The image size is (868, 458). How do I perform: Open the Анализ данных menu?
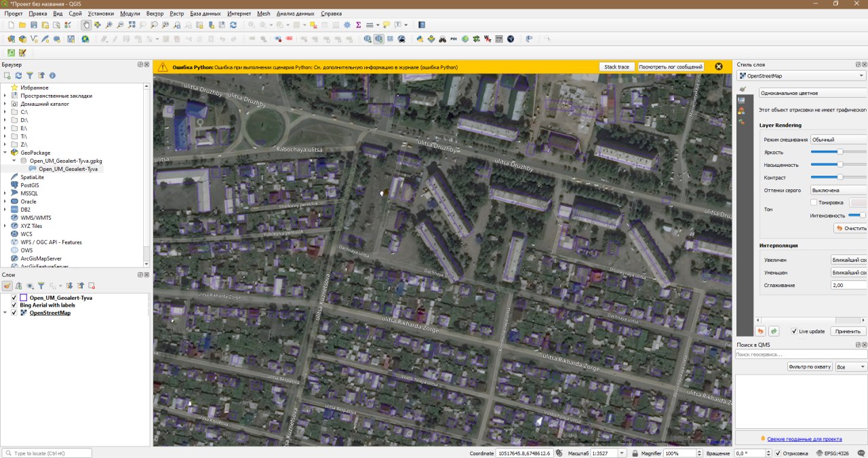coord(295,14)
